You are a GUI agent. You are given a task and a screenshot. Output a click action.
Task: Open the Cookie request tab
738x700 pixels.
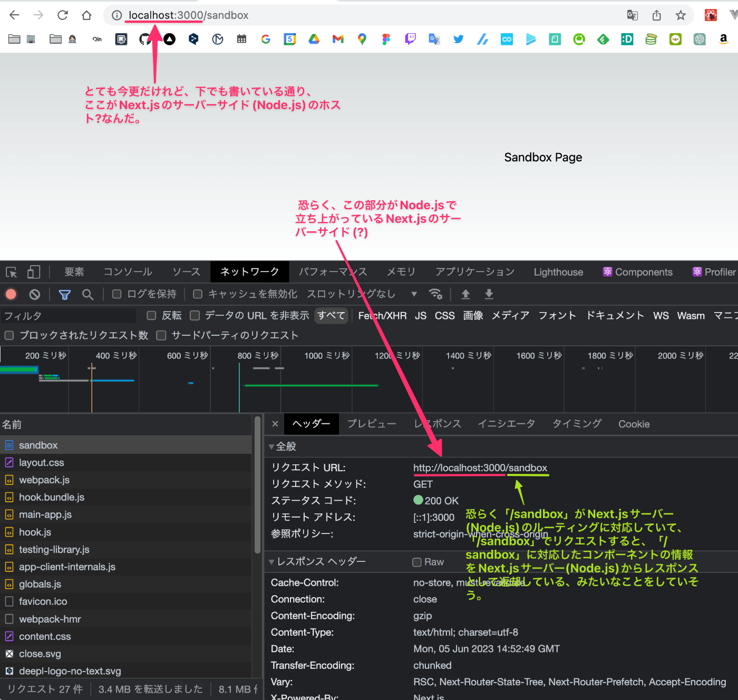pyautogui.click(x=634, y=424)
